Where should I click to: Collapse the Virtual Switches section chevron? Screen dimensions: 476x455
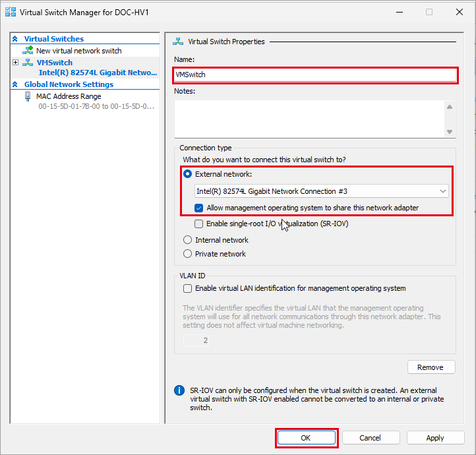15,39
